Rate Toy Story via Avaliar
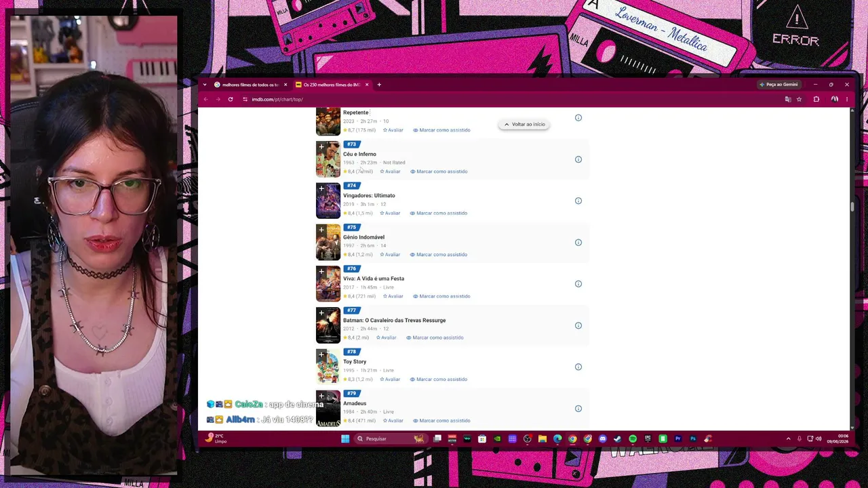Image resolution: width=868 pixels, height=488 pixels. click(x=390, y=380)
